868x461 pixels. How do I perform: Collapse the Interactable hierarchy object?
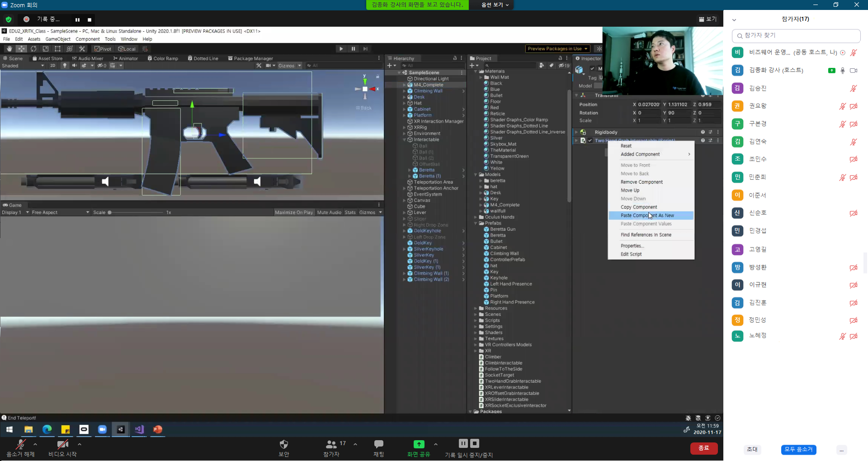[x=404, y=140]
